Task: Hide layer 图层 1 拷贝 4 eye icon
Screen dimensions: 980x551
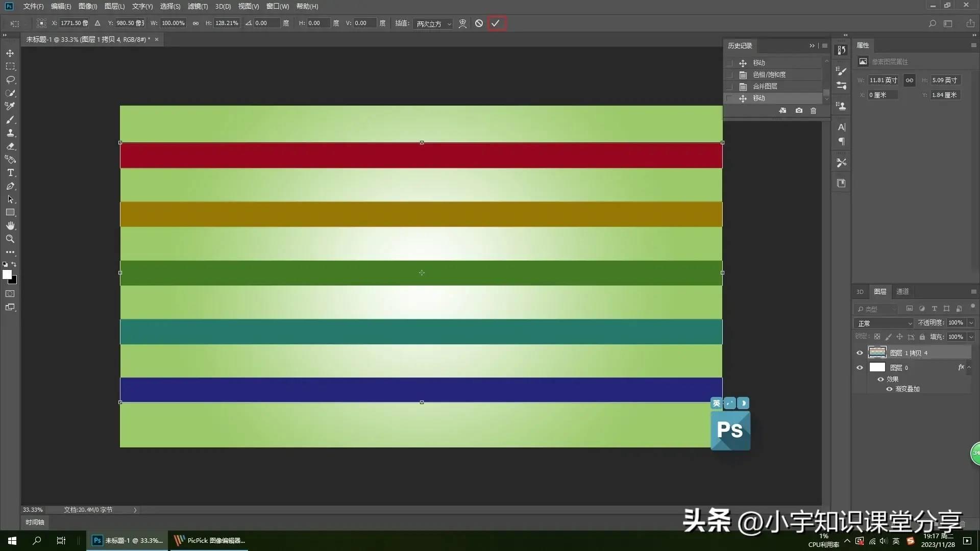Action: pyautogui.click(x=860, y=353)
